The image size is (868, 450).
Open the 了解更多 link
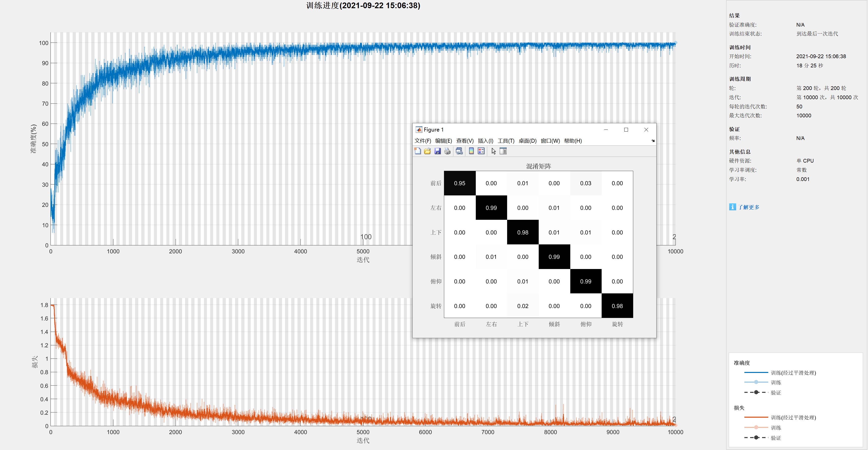tap(749, 207)
